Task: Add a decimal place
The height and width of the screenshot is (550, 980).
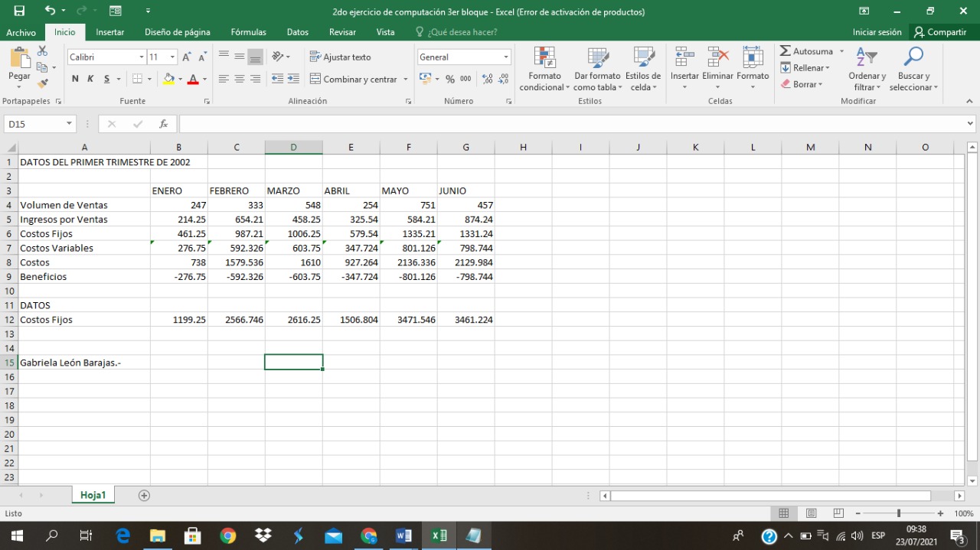Action: (485, 79)
